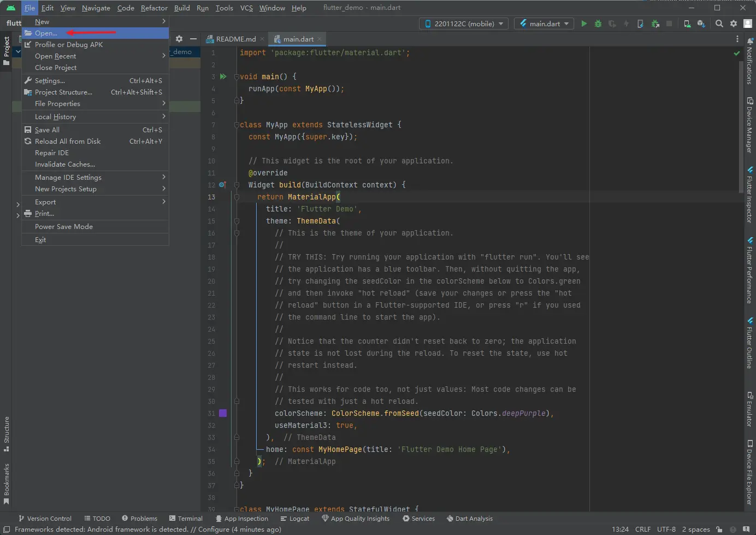This screenshot has height=535, width=756.
Task: Open Device Manager from the main toolbar
Action: 687,23
